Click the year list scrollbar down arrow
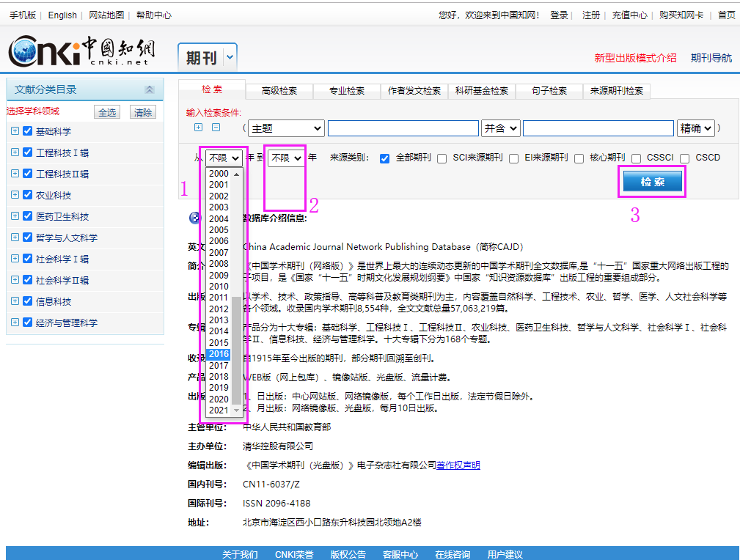The height and width of the screenshot is (560, 740). pyautogui.click(x=237, y=410)
